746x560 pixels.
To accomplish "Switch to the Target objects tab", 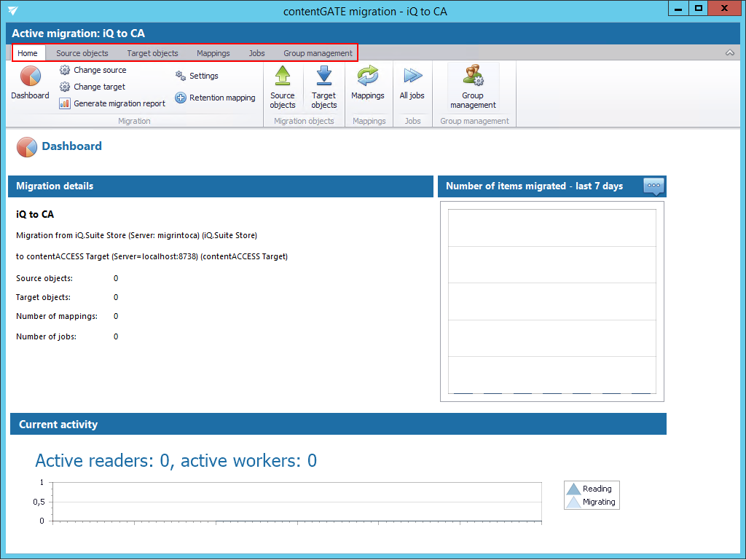I will (x=152, y=53).
